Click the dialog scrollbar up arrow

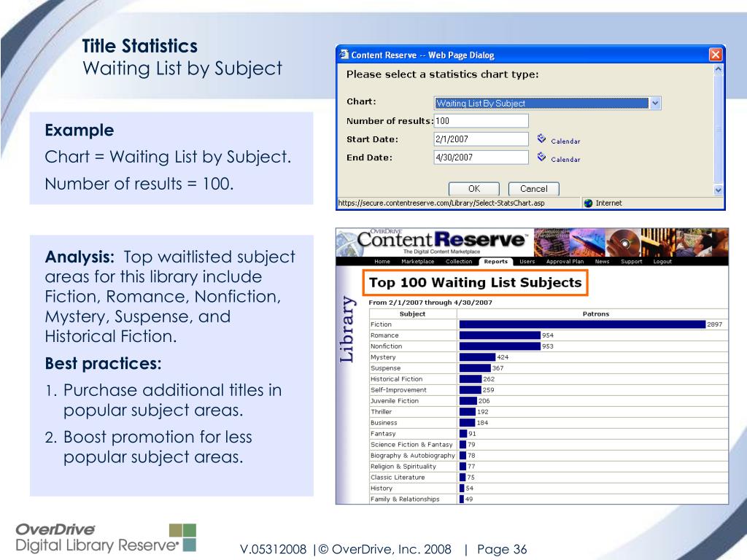[719, 69]
